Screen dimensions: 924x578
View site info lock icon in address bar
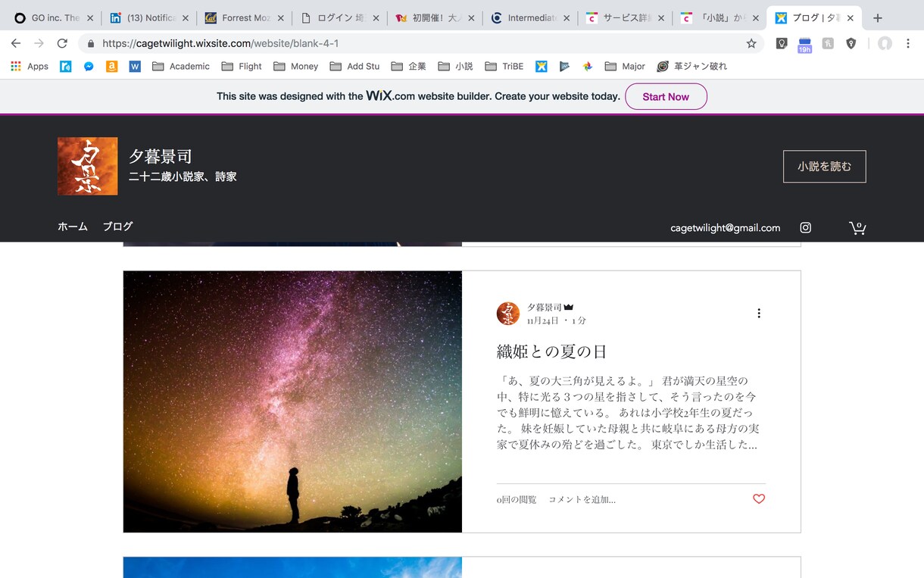[91, 44]
